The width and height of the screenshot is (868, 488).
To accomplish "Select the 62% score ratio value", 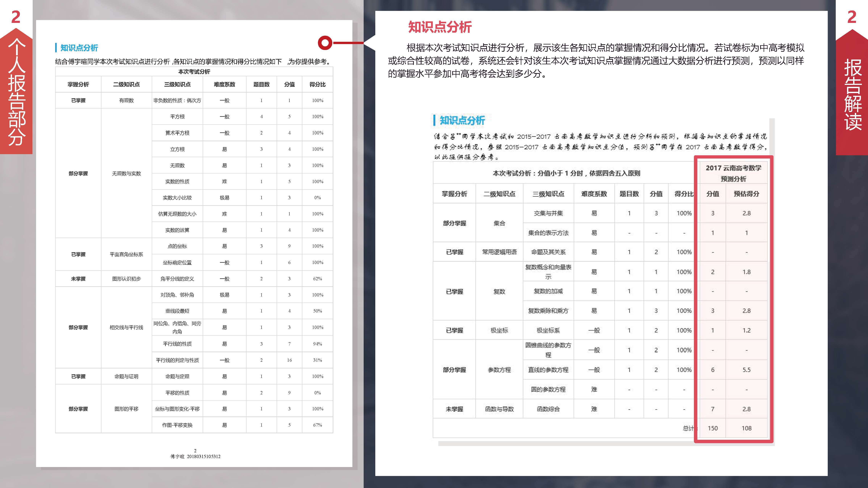I will (317, 279).
